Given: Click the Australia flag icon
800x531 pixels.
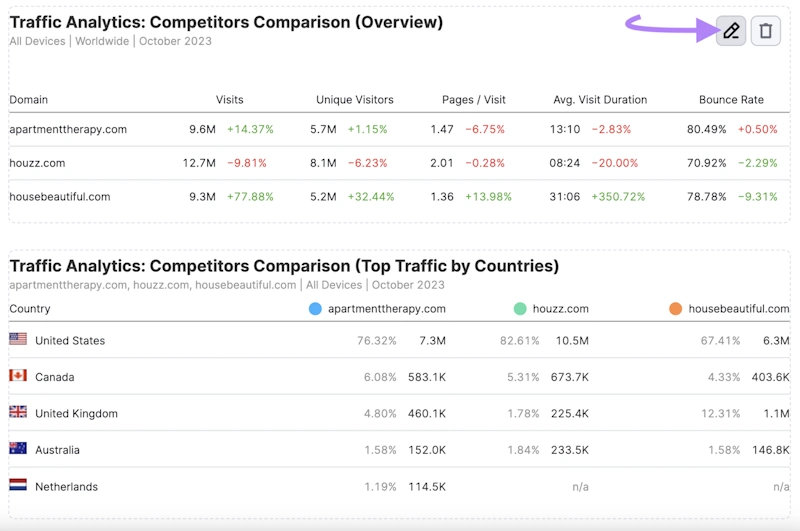Looking at the screenshot, I should click(x=18, y=448).
